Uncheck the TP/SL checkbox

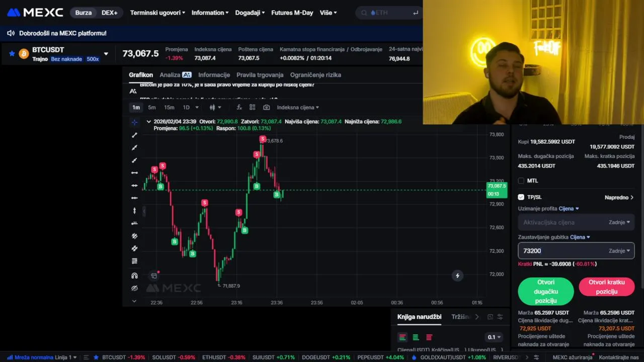click(x=521, y=197)
